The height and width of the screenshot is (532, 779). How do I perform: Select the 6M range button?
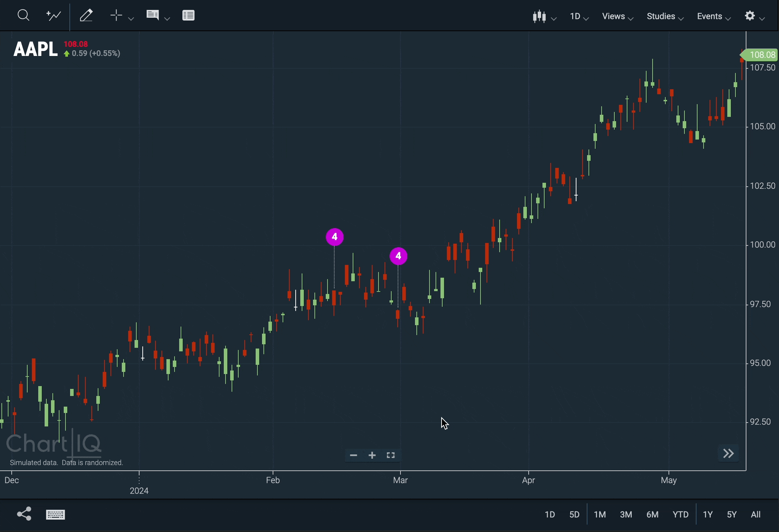653,514
